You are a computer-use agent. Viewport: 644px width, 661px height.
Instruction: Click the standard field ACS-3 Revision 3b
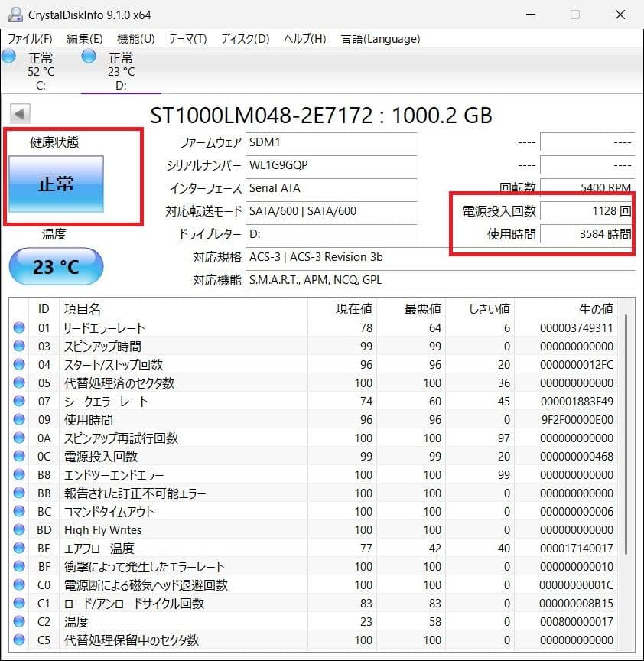[x=440, y=257]
